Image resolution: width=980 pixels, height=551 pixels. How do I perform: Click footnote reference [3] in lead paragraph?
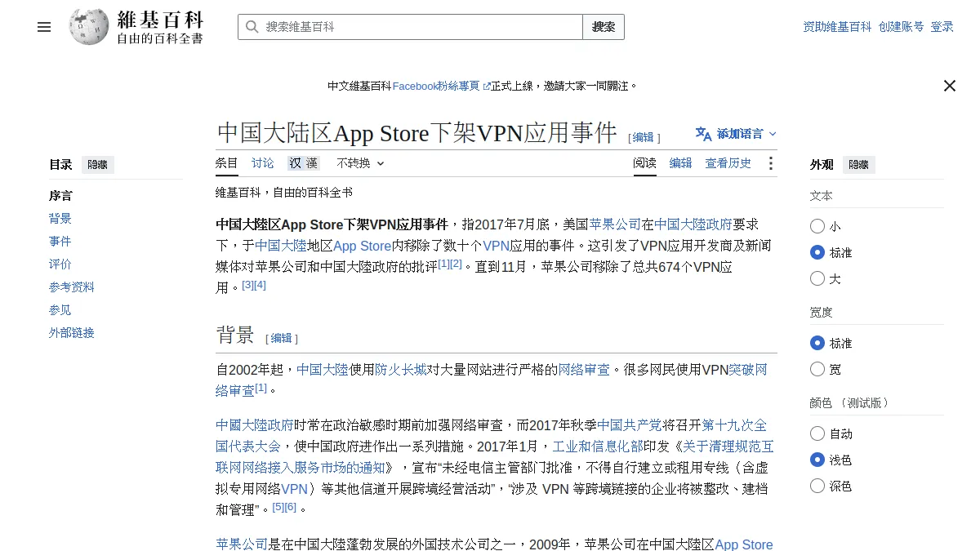click(x=247, y=285)
